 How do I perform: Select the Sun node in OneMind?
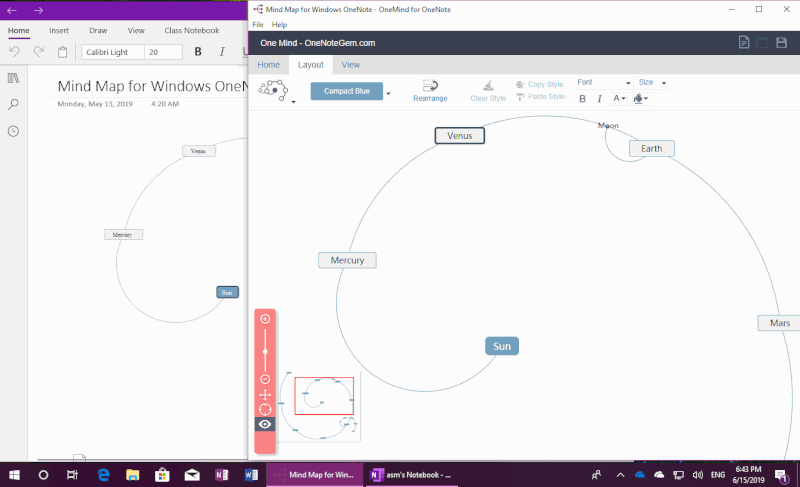pyautogui.click(x=502, y=346)
